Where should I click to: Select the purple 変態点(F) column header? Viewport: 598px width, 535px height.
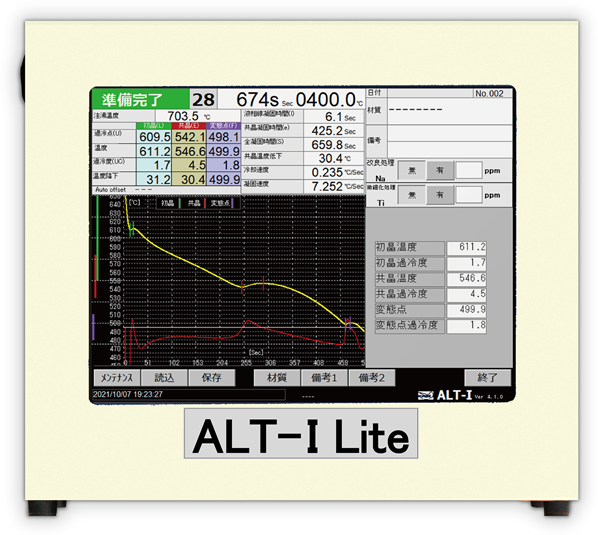click(x=223, y=126)
